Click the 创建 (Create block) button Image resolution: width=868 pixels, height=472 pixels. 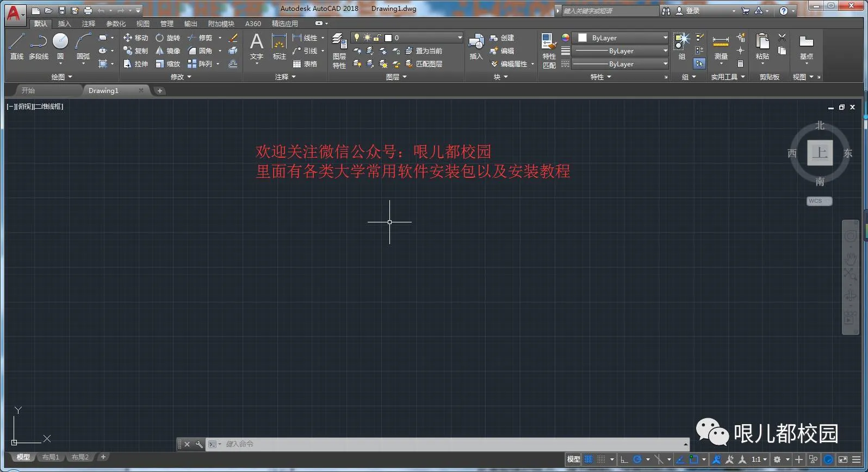click(502, 38)
